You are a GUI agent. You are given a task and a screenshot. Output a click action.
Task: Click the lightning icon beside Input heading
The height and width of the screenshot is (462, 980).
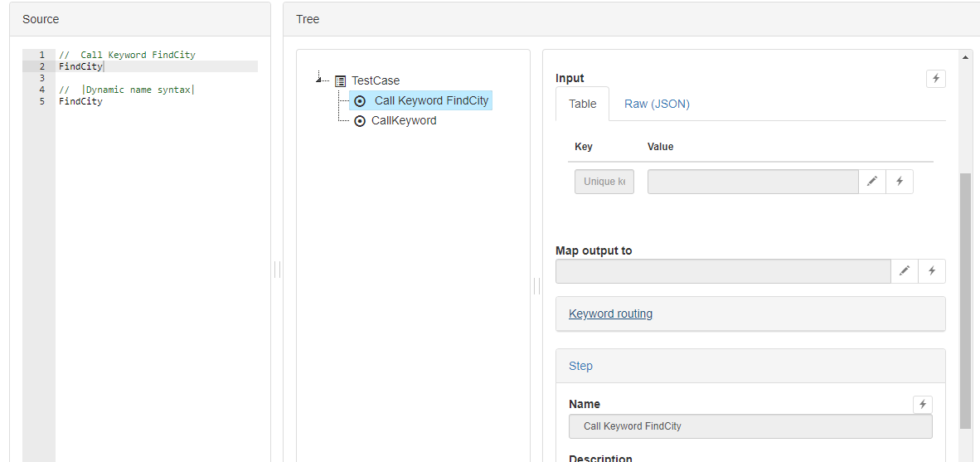tap(935, 79)
